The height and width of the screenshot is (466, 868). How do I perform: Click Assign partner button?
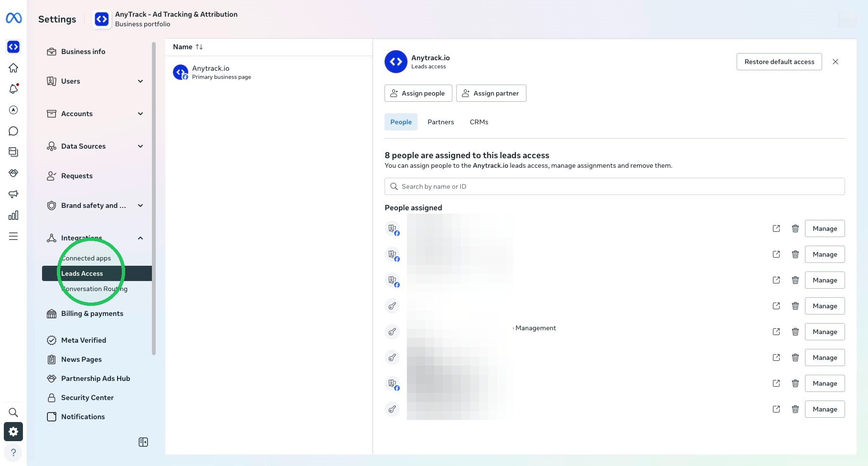pyautogui.click(x=491, y=93)
